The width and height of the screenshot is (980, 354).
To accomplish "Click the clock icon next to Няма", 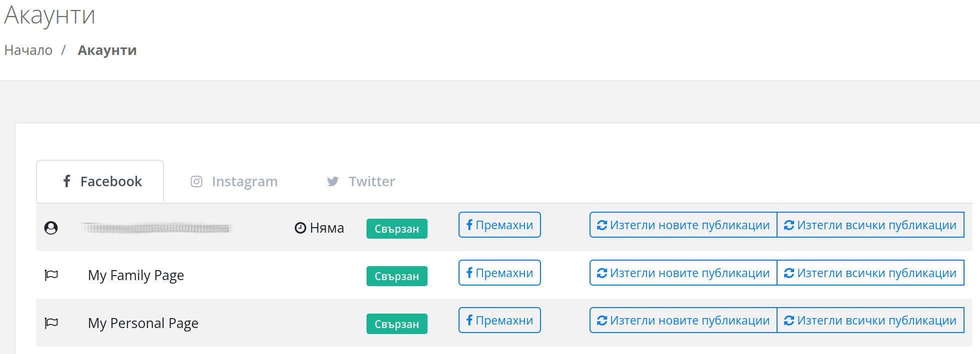I will point(300,228).
